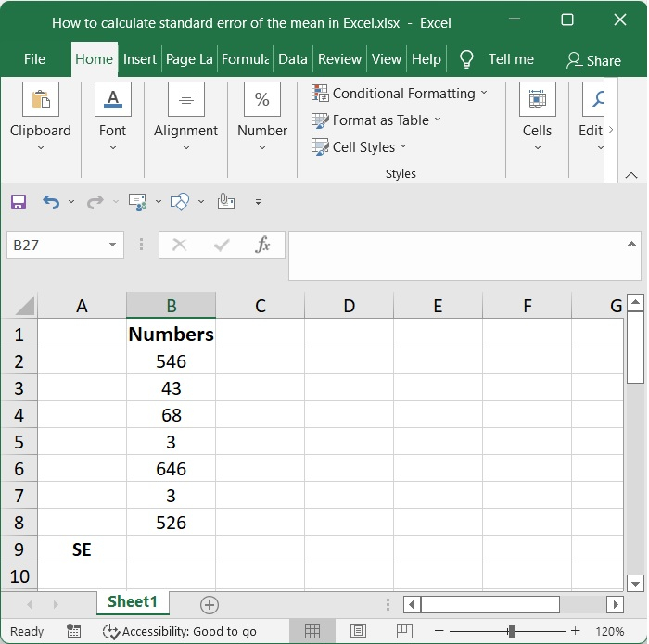Customize Quick Access Toolbar dropdown arrow
Screen dimensions: 649x644
coord(258,202)
